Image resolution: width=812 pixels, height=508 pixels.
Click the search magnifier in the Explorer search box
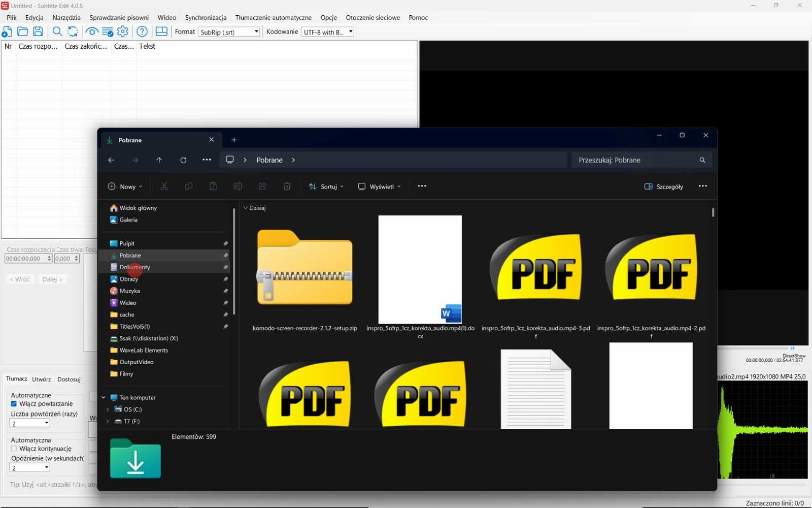click(x=702, y=160)
